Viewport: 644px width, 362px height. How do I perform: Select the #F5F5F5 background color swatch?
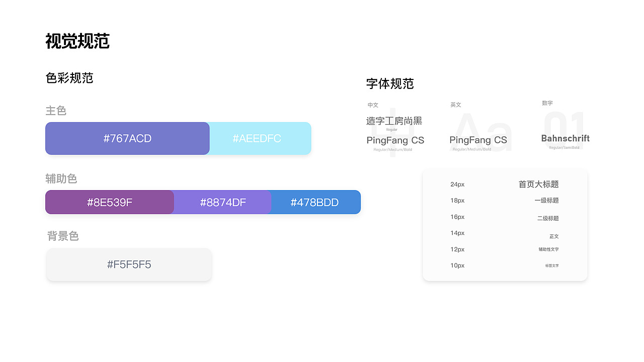pos(129,264)
